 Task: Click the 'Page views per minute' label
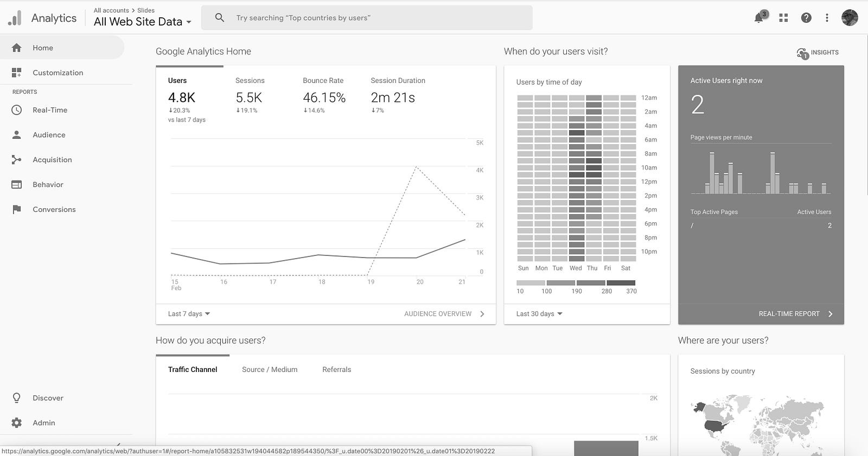pos(721,138)
